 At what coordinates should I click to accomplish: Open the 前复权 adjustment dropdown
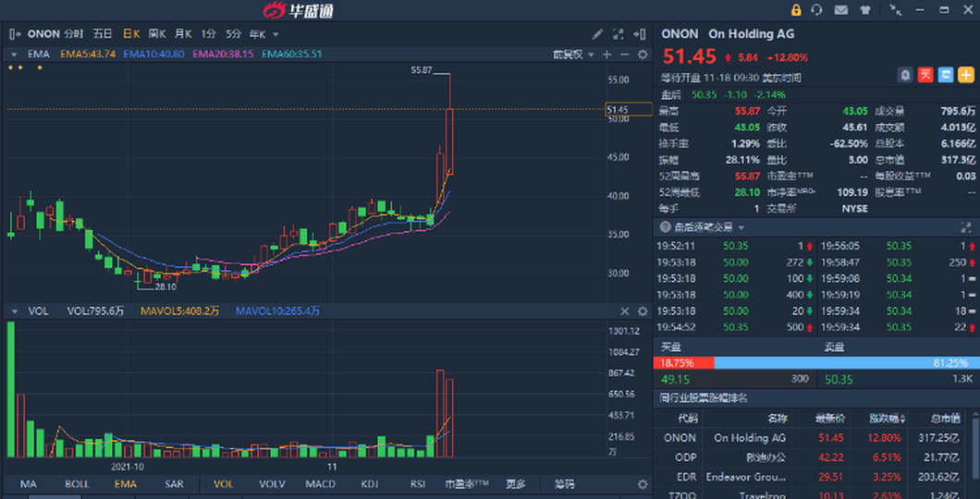pyautogui.click(x=571, y=55)
